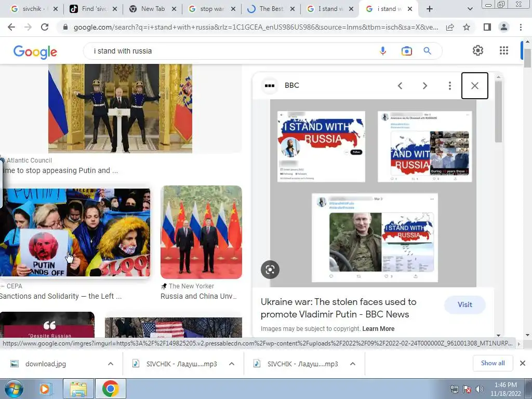Open Chrome taskbar icon

click(110, 389)
